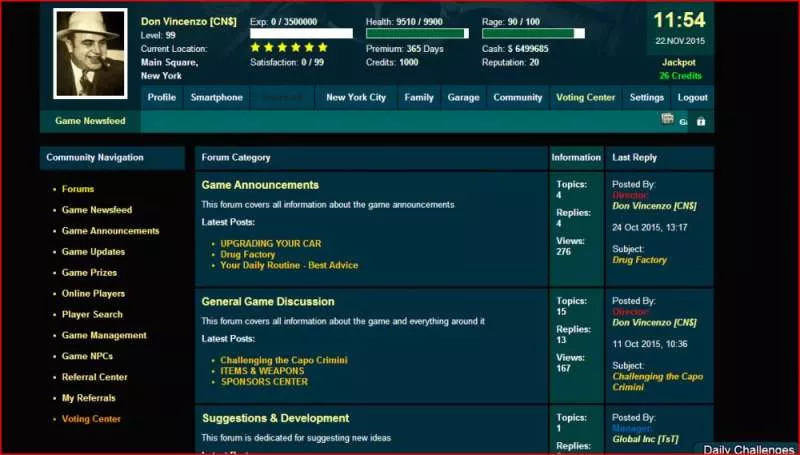Open the SPONSORS CENTER post
Image resolution: width=800 pixels, height=455 pixels.
[x=264, y=382]
